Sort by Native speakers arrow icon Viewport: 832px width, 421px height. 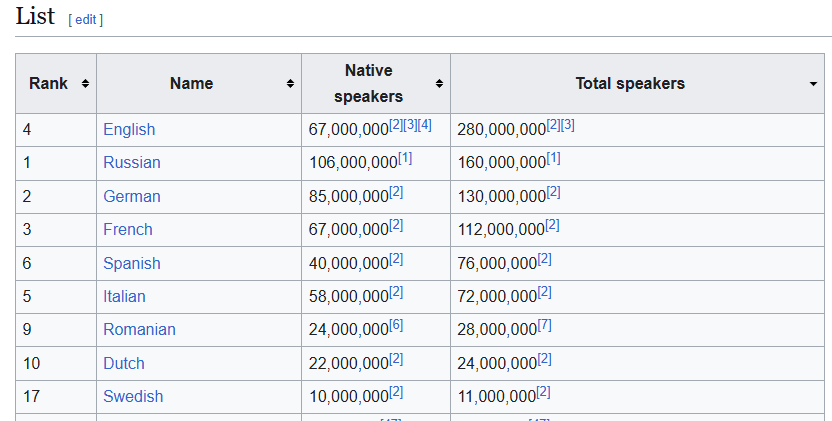tap(439, 83)
